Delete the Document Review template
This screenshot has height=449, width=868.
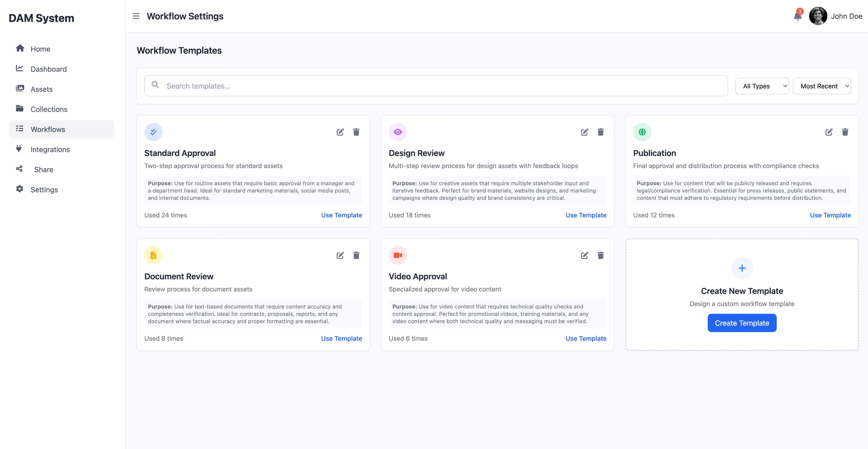coord(356,256)
